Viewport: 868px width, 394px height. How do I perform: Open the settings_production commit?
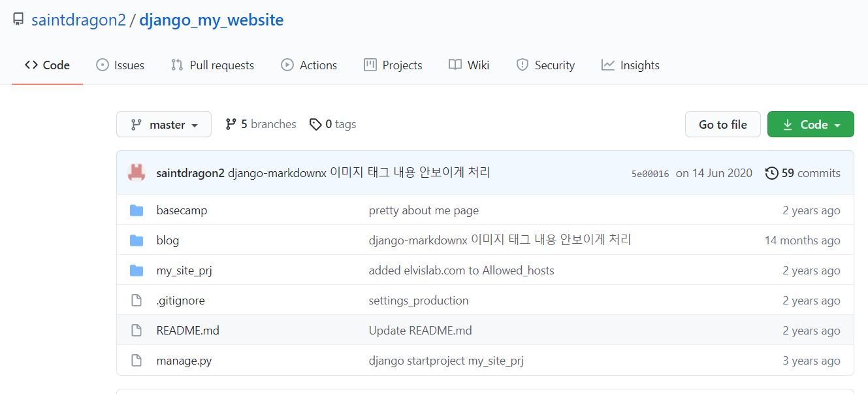tap(419, 301)
